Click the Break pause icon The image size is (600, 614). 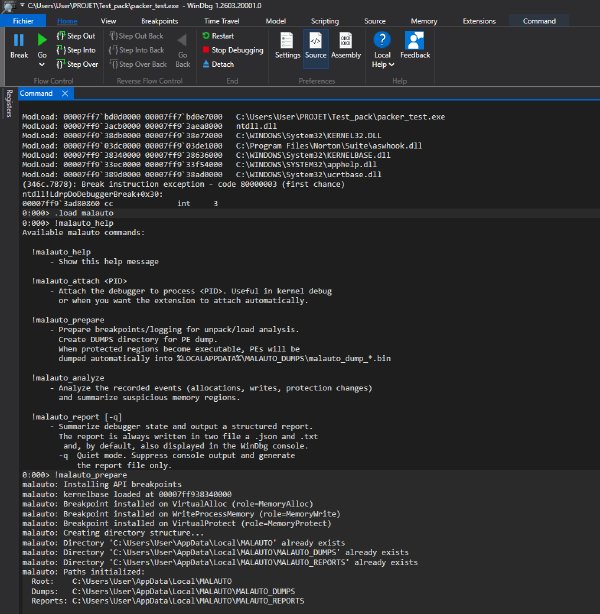pyautogui.click(x=19, y=40)
